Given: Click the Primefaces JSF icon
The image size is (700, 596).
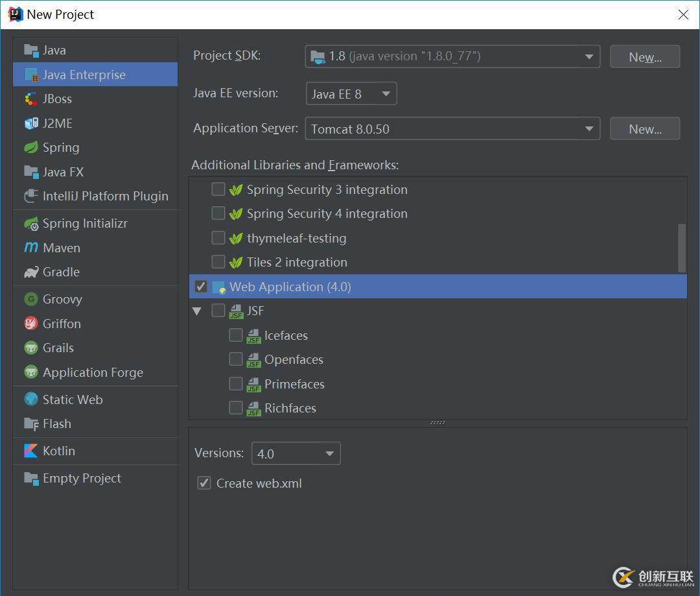Looking at the screenshot, I should click(253, 384).
